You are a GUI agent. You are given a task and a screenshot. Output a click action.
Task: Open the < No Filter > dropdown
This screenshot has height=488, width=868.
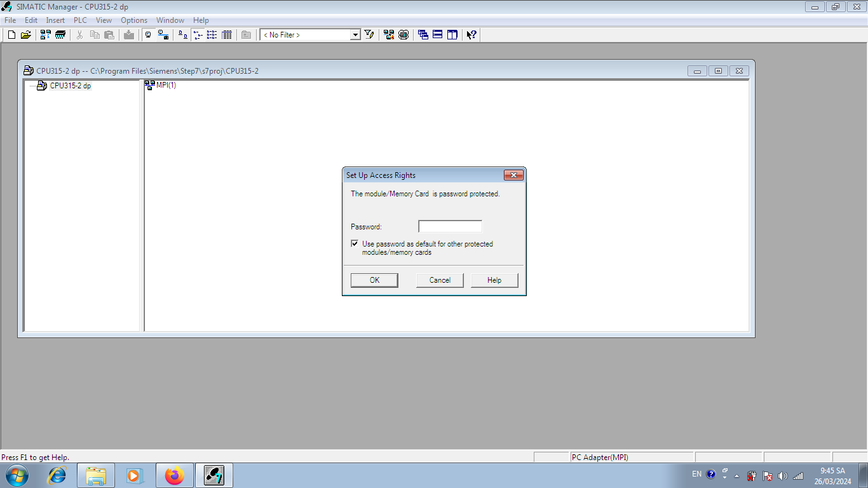pos(355,35)
